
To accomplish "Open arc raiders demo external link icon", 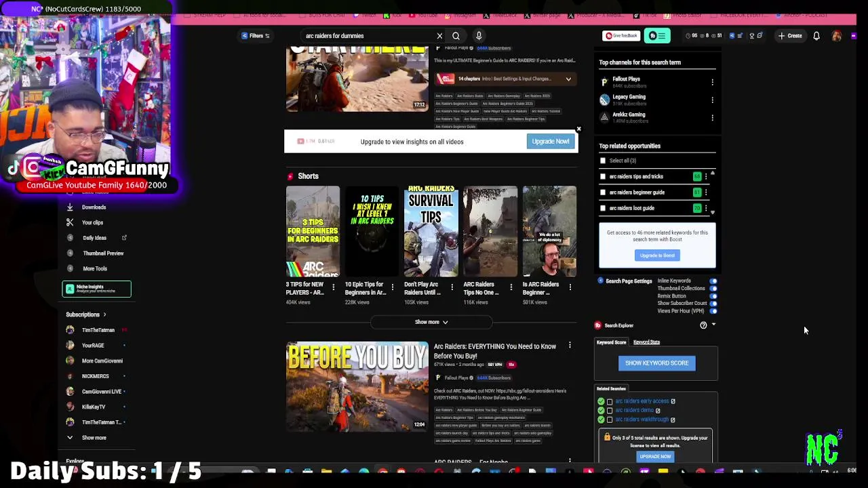I will [658, 411].
